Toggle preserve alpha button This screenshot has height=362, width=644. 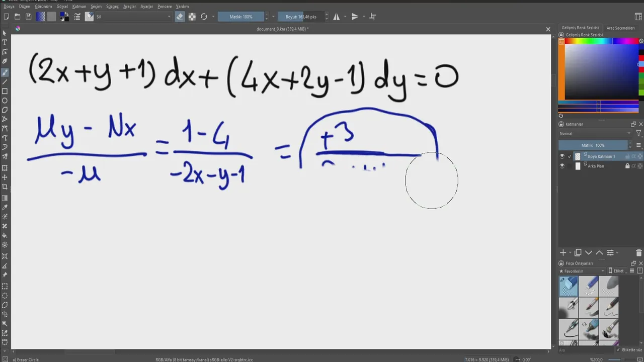(x=192, y=17)
